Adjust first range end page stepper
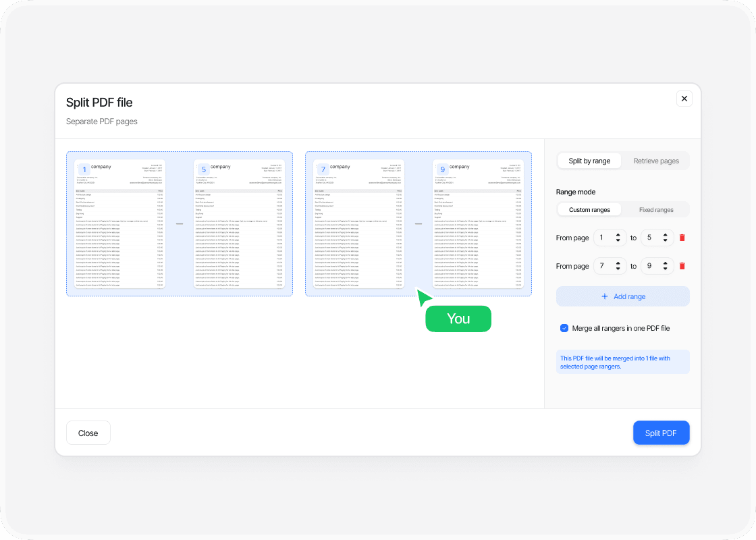The width and height of the screenshot is (756, 540). pyautogui.click(x=665, y=238)
